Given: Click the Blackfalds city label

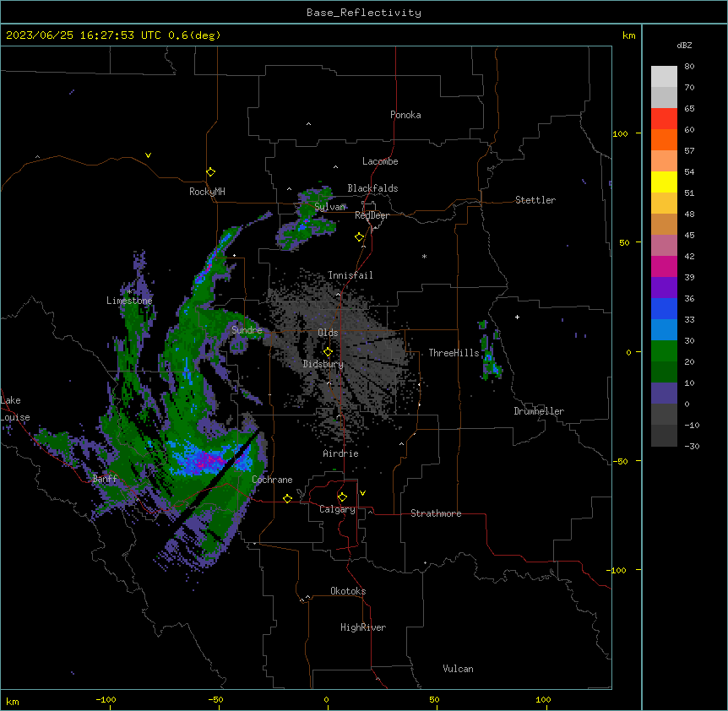Looking at the screenshot, I should (x=372, y=188).
